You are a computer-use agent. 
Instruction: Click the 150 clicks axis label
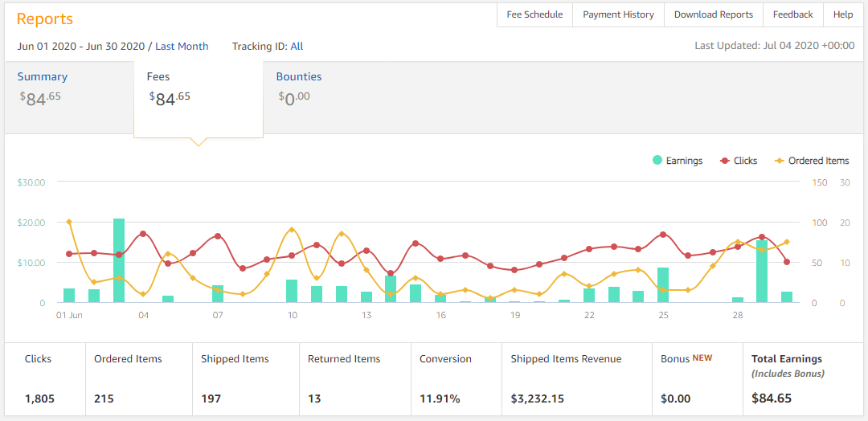[x=819, y=182]
